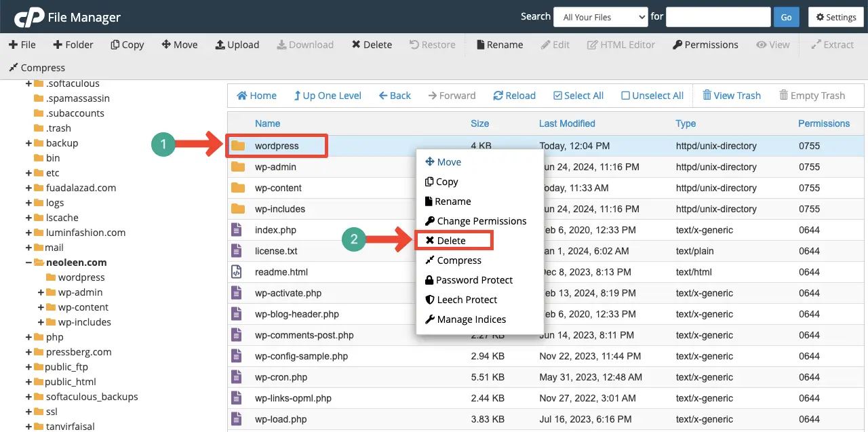This screenshot has width=868, height=432.
Task: Collapse the neoleen.com folder tree
Action: click(x=29, y=262)
